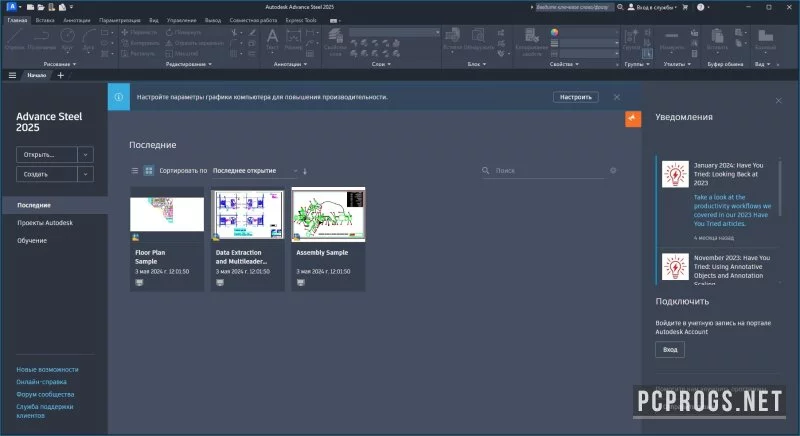Open the Форум сообщества link
Viewport: 800px width, 436px height.
pos(45,394)
